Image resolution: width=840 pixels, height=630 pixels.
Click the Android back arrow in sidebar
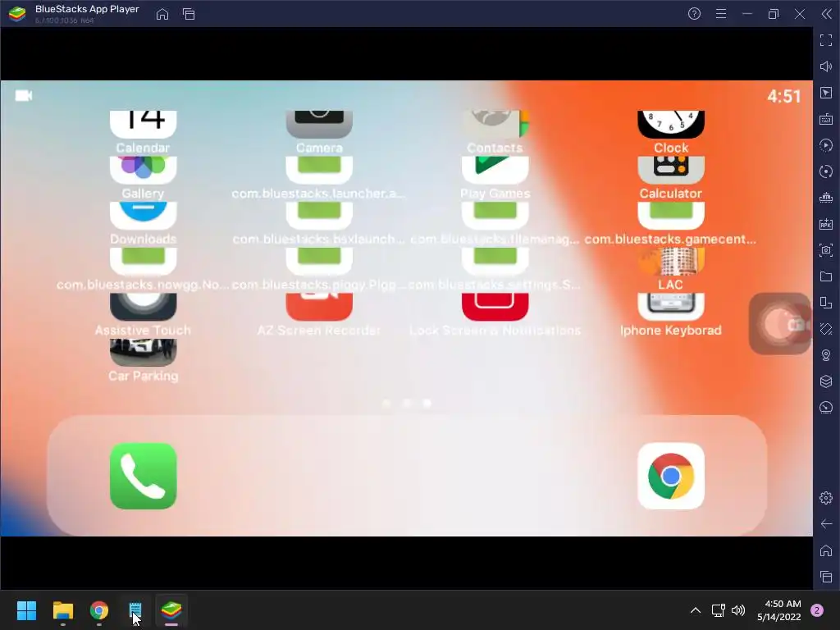pos(826,524)
